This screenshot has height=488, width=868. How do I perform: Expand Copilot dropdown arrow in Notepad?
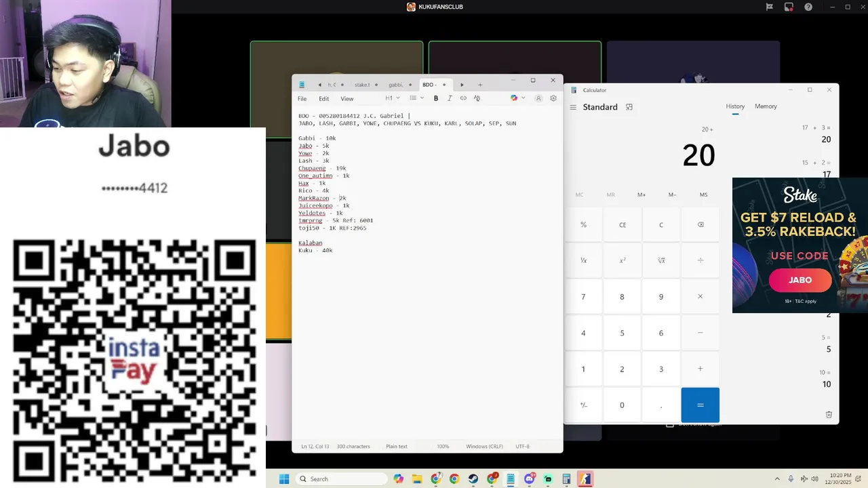tap(523, 98)
